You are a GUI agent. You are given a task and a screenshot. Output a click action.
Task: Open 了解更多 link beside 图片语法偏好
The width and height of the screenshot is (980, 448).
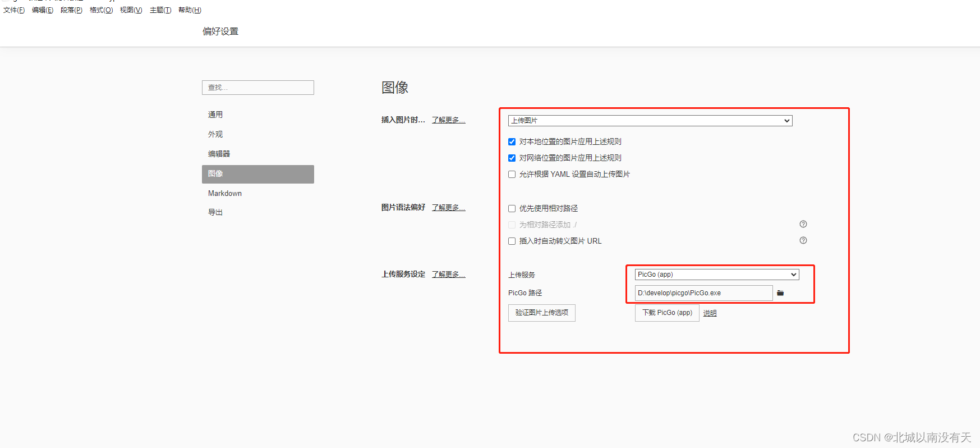448,208
